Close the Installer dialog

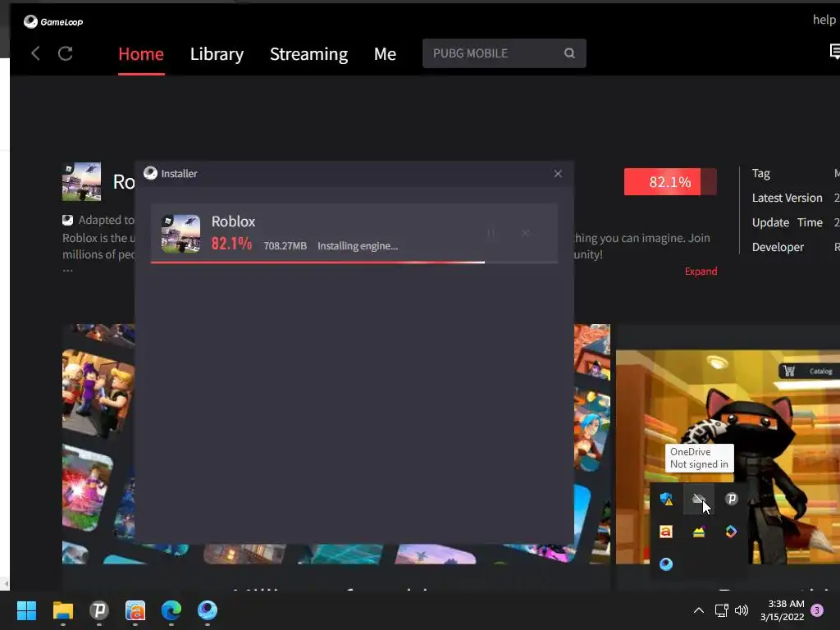point(558,174)
